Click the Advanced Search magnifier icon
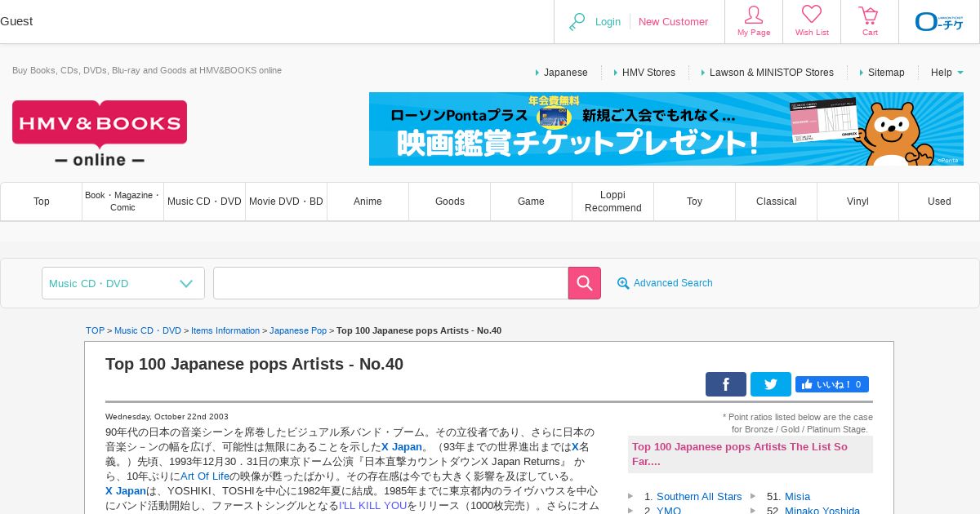The height and width of the screenshot is (514, 980). point(623,283)
